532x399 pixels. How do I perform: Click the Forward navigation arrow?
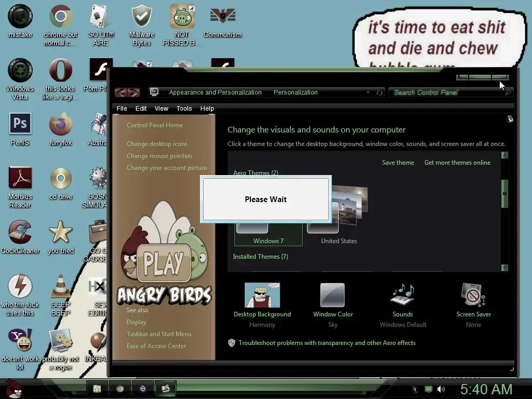point(134,92)
